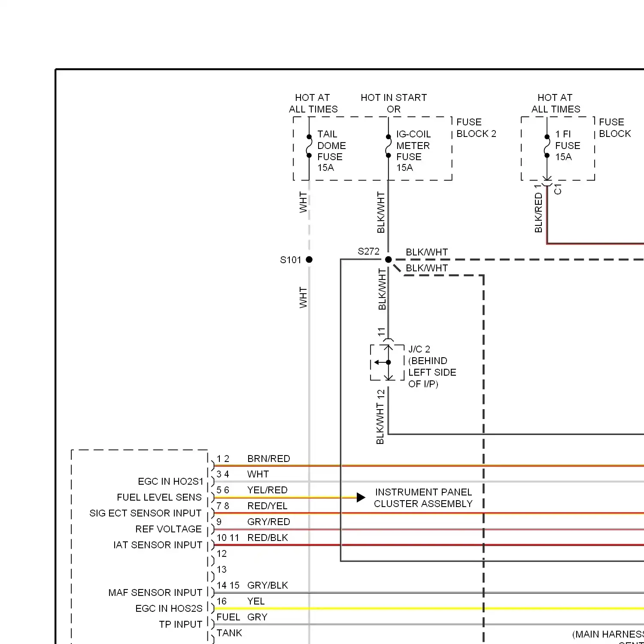
Task: Select the YEL label beside pin 16
Action: pyautogui.click(x=256, y=601)
